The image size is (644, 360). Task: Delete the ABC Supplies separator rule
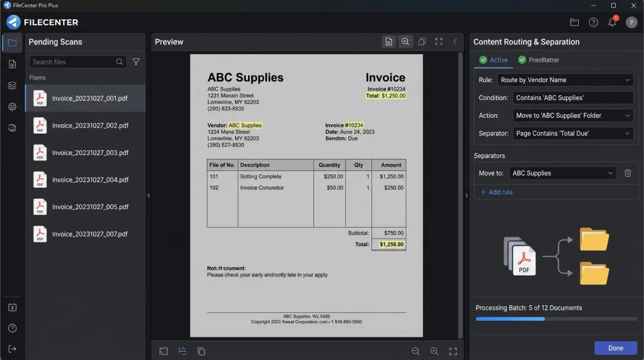[627, 173]
